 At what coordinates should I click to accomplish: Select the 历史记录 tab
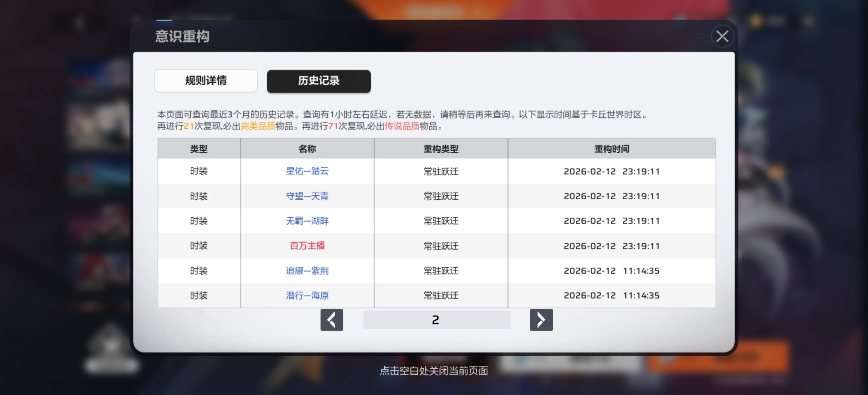point(319,81)
